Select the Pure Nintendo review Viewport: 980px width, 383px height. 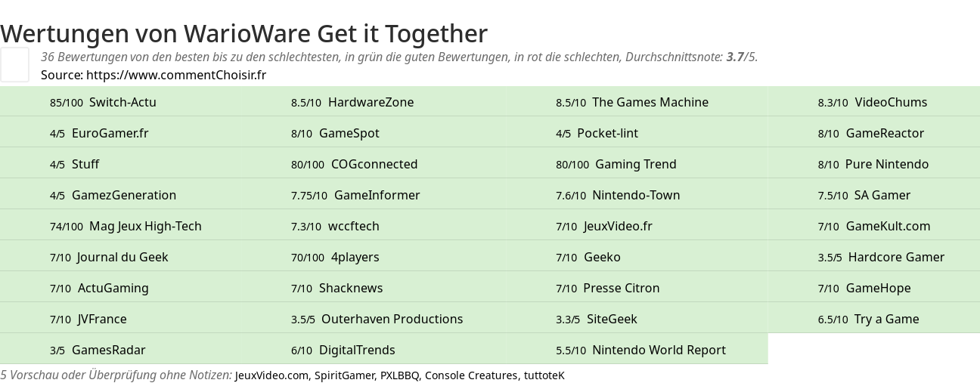873,164
